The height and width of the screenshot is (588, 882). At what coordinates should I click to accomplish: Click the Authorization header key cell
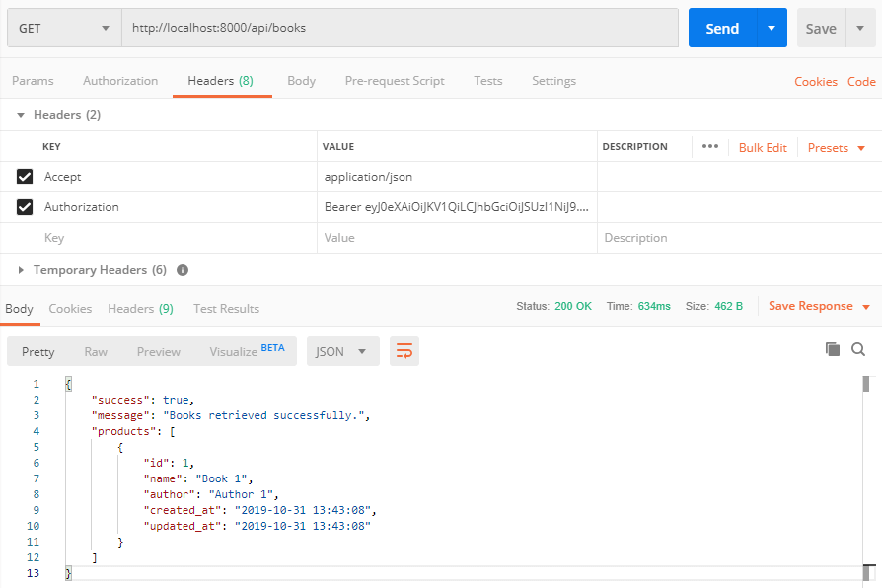pos(177,207)
